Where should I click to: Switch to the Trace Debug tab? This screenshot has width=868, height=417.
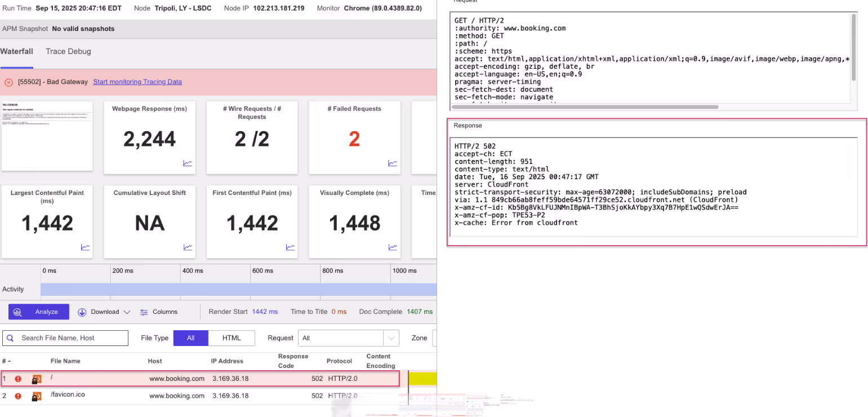pyautogui.click(x=68, y=51)
